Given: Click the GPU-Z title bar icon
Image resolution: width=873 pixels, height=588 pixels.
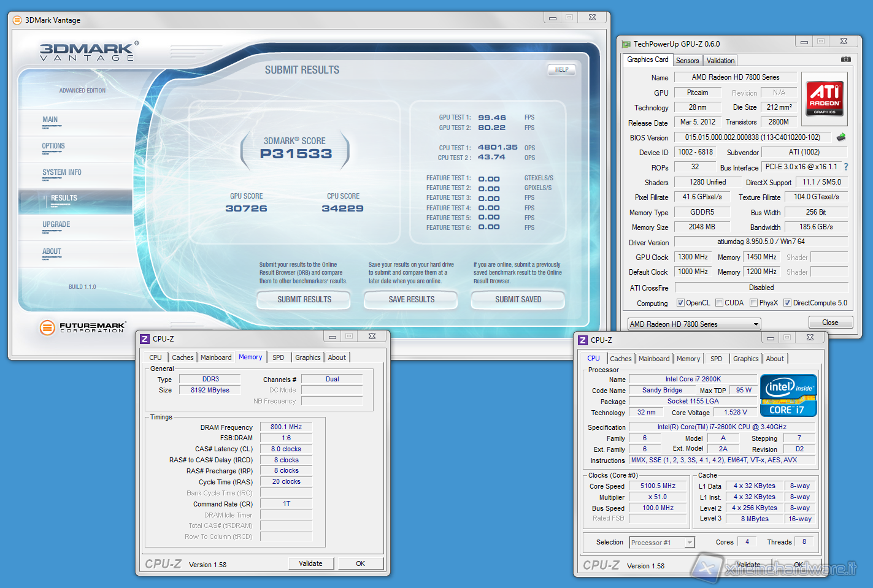Looking at the screenshot, I should pos(626,44).
